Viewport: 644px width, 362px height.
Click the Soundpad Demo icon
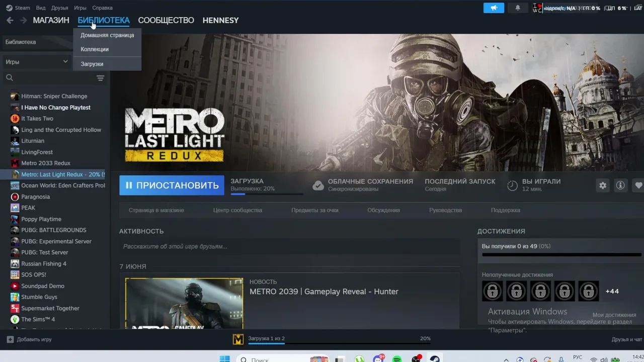click(x=15, y=286)
